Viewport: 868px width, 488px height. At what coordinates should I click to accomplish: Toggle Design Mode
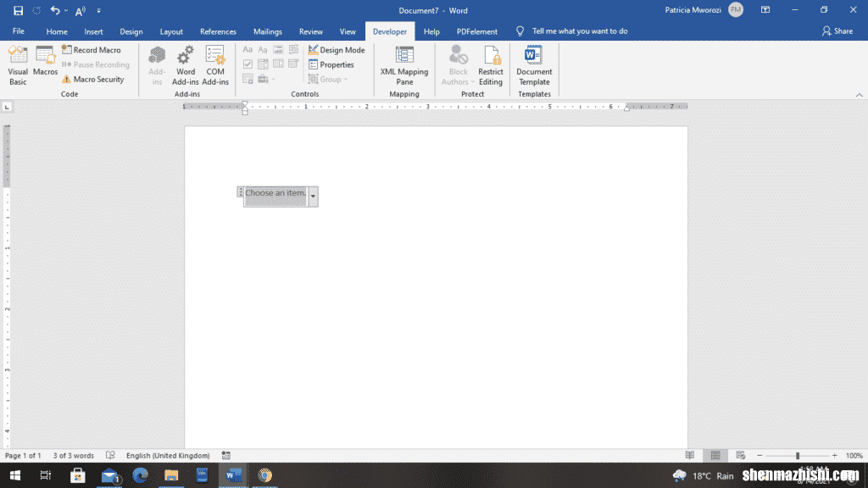(x=337, y=50)
